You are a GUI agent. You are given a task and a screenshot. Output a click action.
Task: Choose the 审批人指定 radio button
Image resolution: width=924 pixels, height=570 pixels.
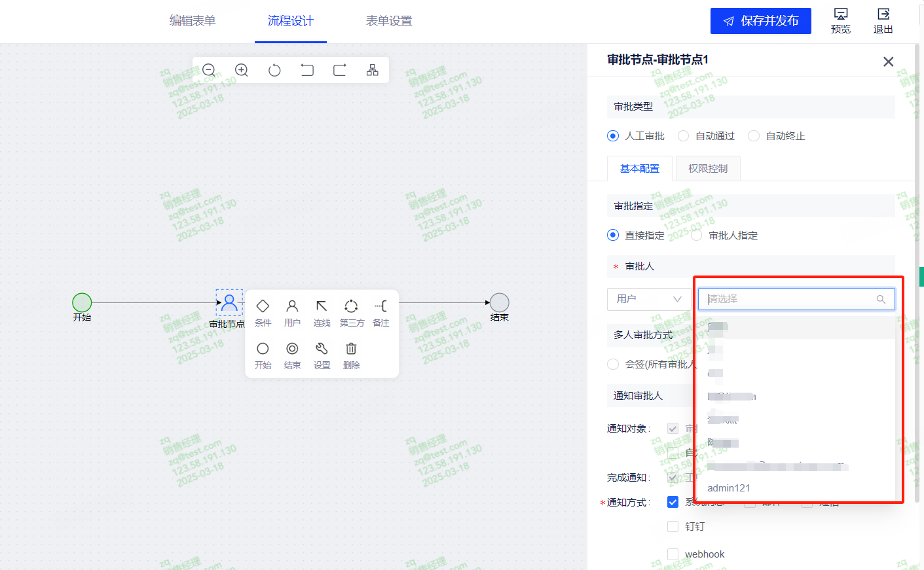click(697, 236)
